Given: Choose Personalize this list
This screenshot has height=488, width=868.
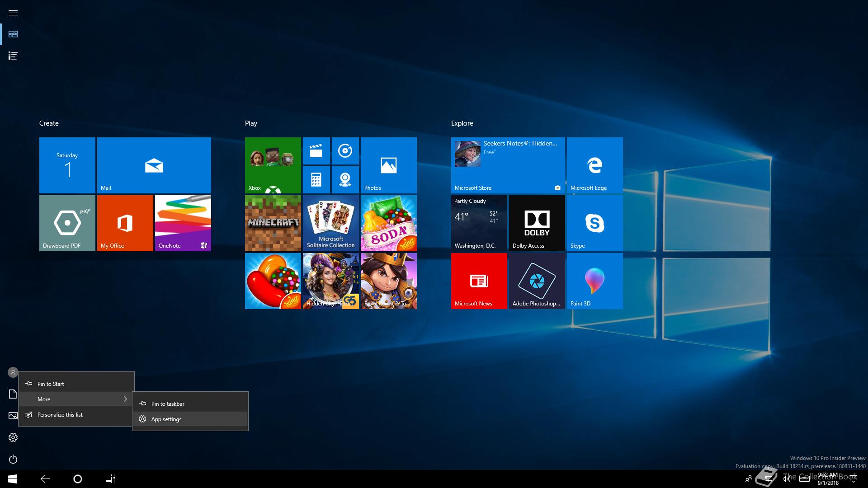Looking at the screenshot, I should [76, 415].
